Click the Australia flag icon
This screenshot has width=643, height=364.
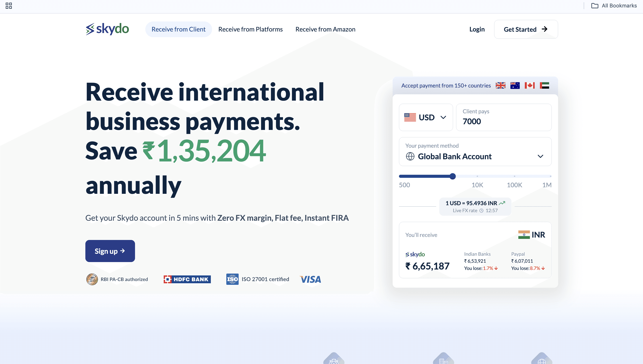(515, 86)
